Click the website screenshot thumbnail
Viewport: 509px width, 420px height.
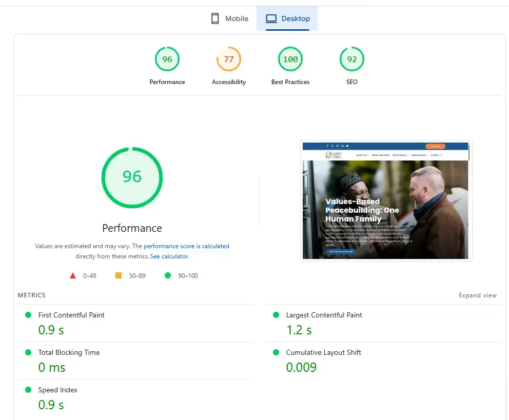pyautogui.click(x=386, y=201)
